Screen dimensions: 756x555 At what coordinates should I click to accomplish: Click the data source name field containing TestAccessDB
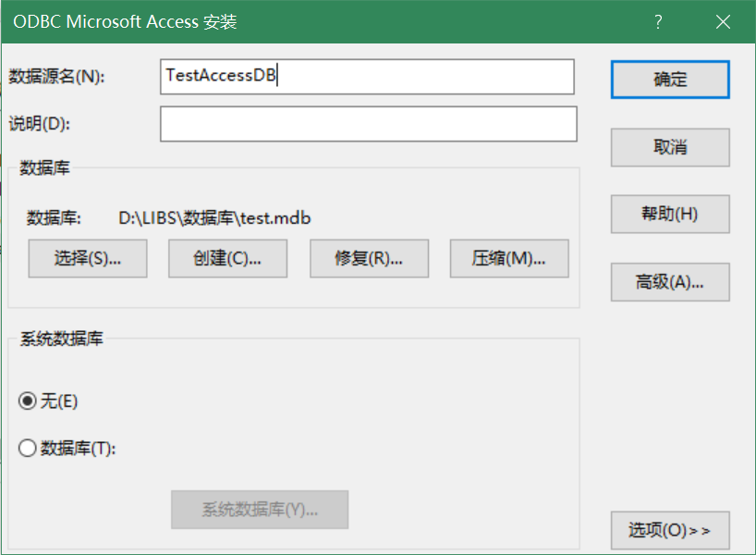367,77
